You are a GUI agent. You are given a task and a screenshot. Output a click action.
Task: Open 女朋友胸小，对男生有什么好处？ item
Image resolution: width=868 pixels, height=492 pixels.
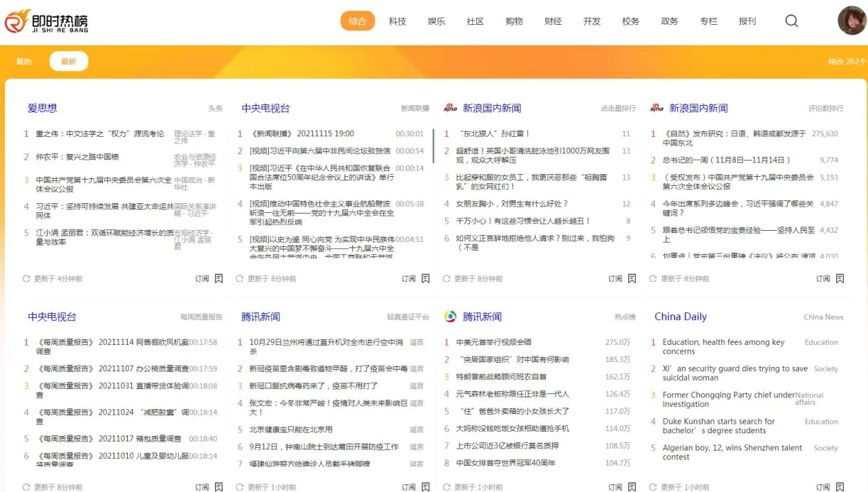(512, 204)
